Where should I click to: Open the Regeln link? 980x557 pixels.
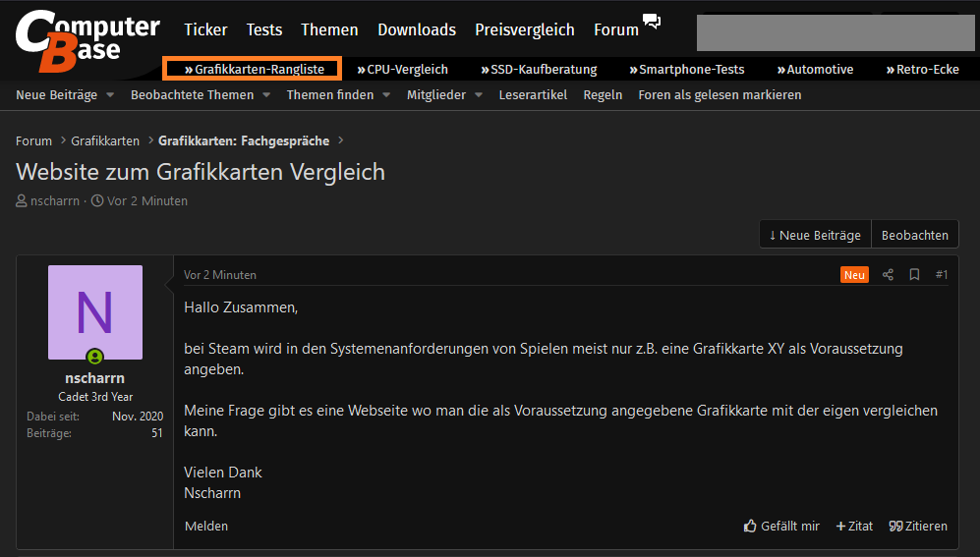pos(603,95)
